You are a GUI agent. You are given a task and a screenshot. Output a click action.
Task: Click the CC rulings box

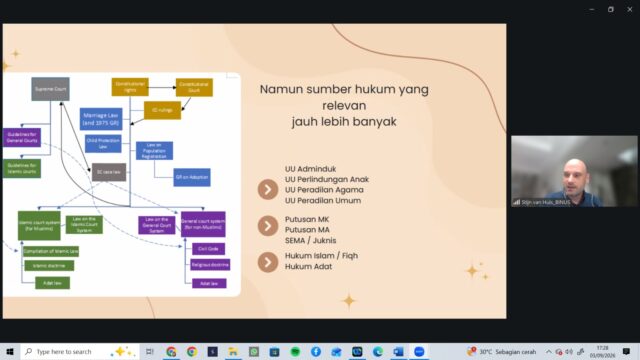pos(162,110)
